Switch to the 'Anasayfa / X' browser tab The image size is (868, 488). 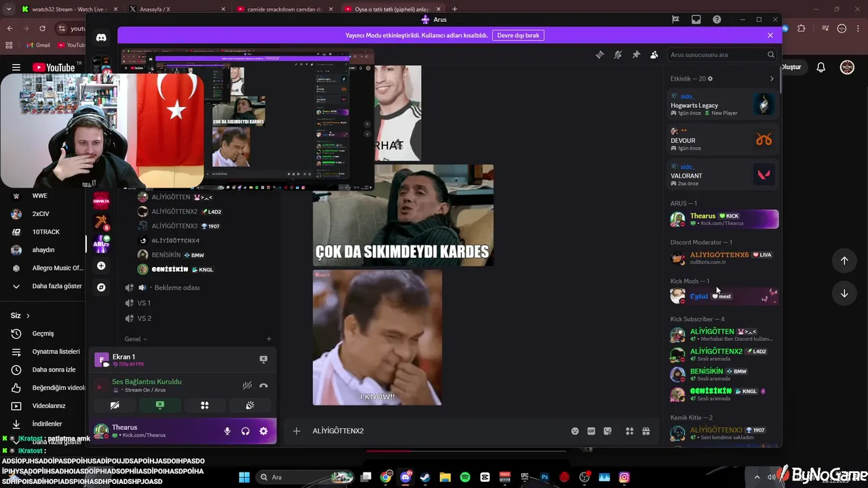pyautogui.click(x=176, y=9)
